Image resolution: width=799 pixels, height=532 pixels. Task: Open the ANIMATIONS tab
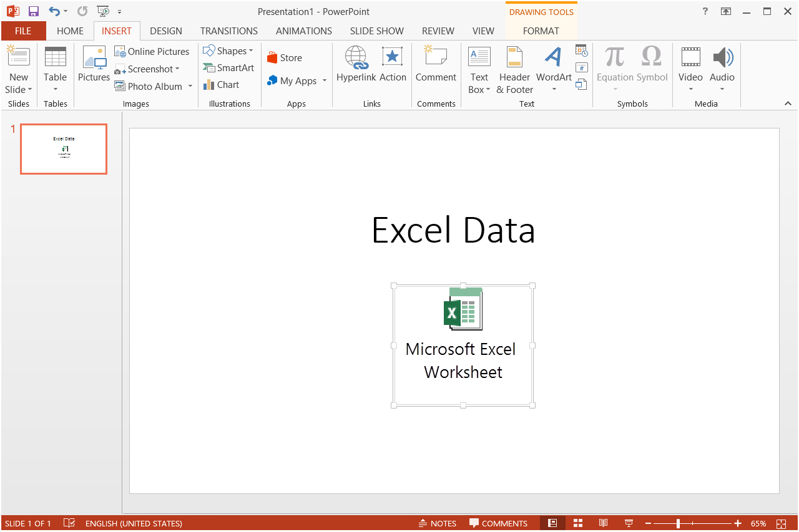click(x=304, y=31)
